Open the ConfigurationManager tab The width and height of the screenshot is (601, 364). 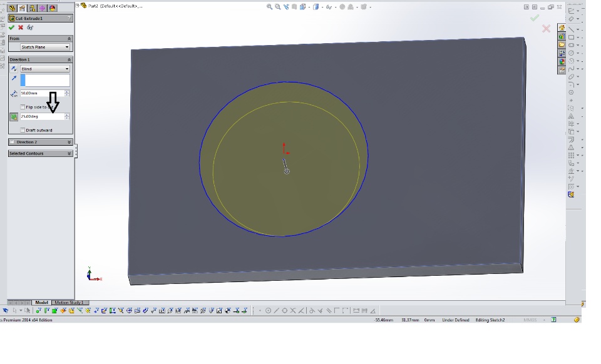click(32, 8)
